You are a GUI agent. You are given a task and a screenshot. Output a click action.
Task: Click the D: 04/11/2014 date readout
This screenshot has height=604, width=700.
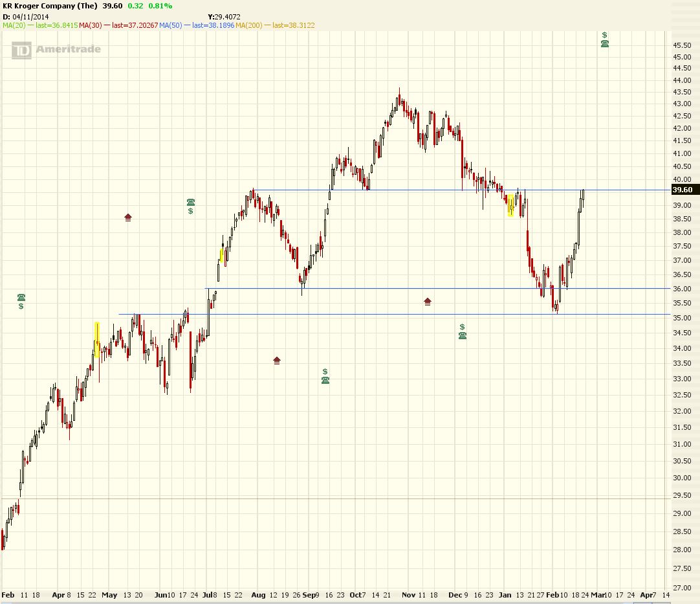26,17
